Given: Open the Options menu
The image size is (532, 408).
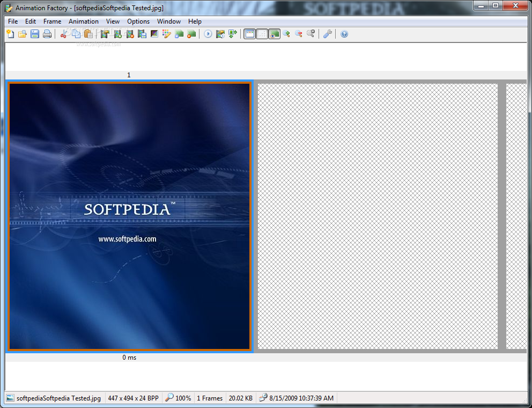Looking at the screenshot, I should pos(138,21).
